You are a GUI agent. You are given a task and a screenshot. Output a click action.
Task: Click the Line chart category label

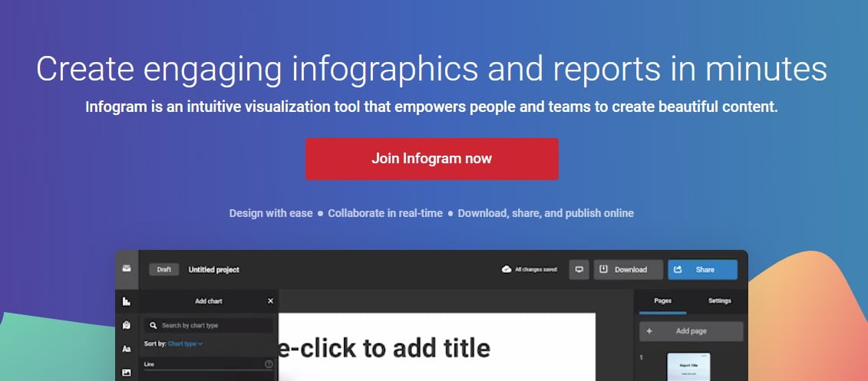tap(149, 364)
